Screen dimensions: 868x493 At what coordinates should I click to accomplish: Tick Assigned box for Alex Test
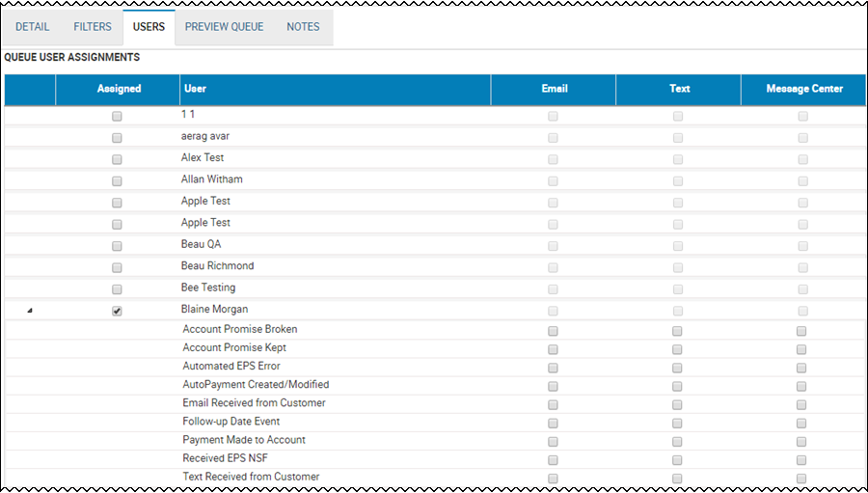[117, 159]
